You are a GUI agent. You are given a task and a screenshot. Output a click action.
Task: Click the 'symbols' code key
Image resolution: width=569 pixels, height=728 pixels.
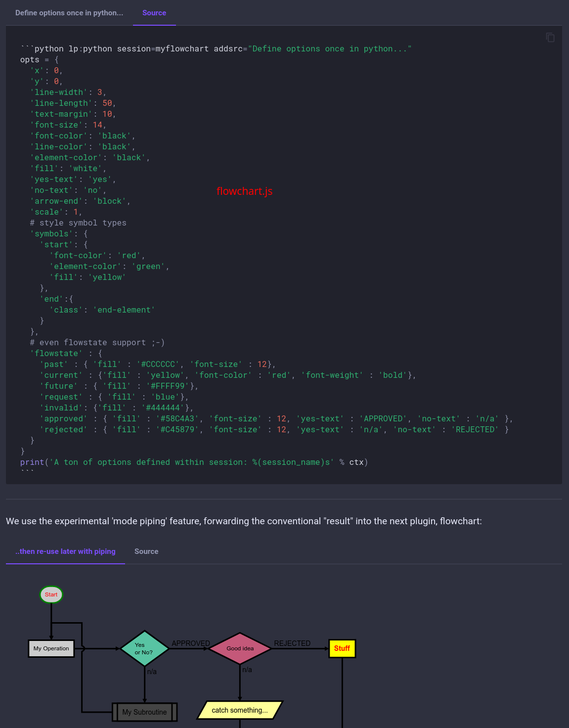click(x=51, y=234)
